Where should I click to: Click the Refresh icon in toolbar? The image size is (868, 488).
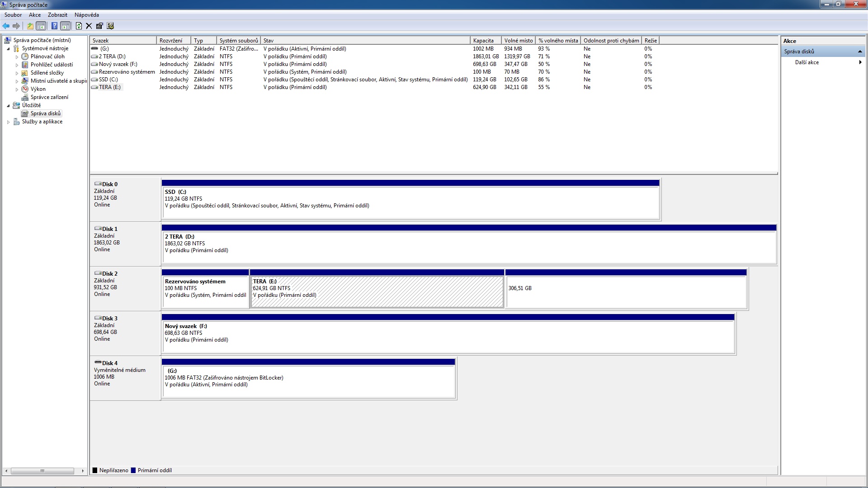point(79,26)
